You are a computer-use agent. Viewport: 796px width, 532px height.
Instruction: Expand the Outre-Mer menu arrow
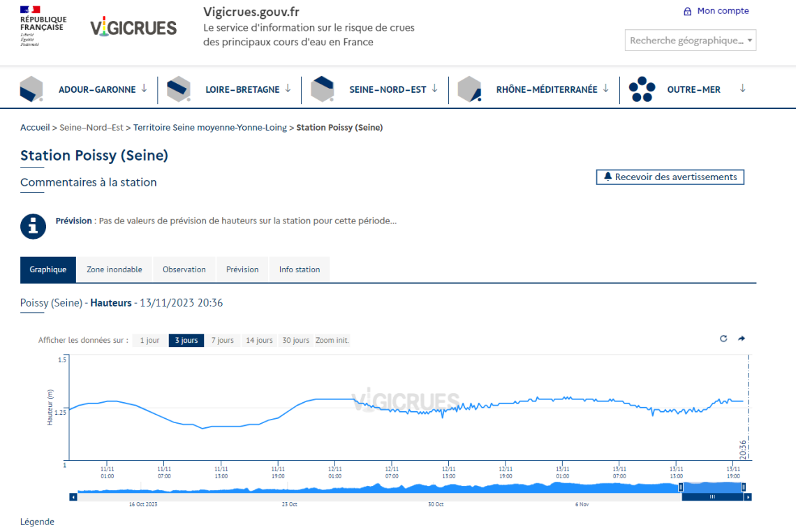(x=743, y=89)
